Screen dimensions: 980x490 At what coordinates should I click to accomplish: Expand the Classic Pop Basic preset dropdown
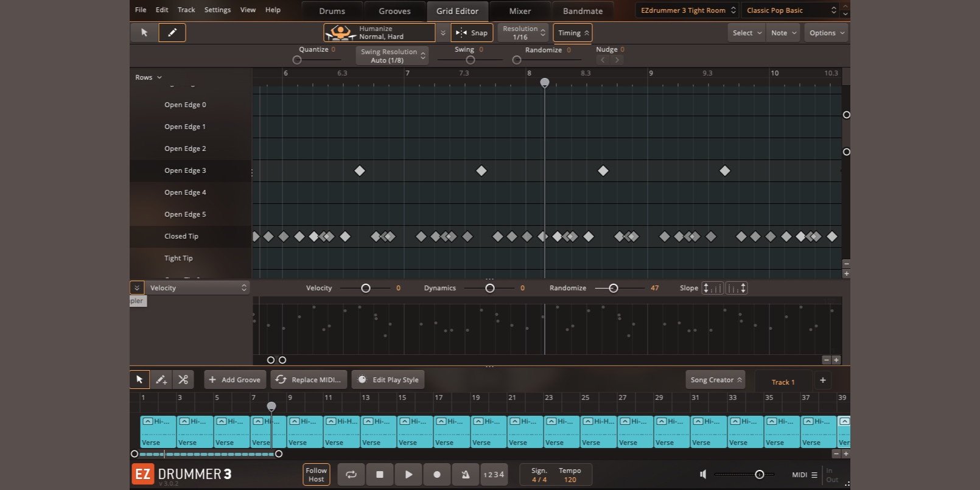tap(789, 10)
